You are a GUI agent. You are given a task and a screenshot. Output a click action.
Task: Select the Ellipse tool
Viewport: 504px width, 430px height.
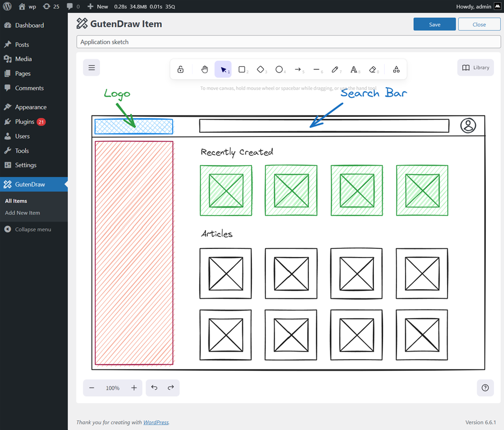pos(280,69)
